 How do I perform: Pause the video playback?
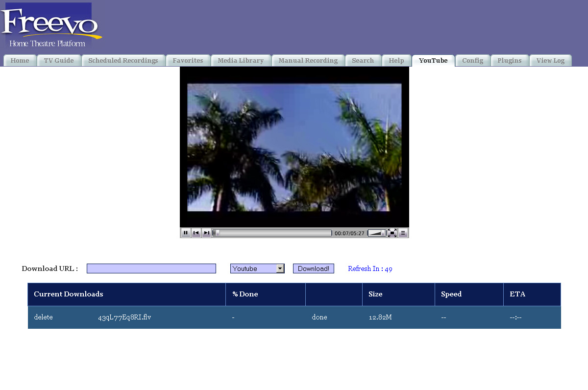point(186,233)
